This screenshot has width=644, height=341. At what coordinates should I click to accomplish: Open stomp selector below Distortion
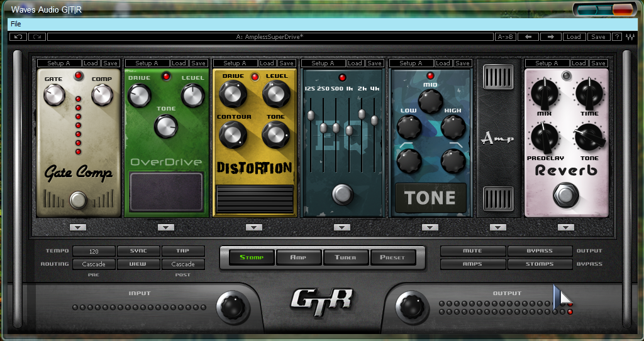254,227
